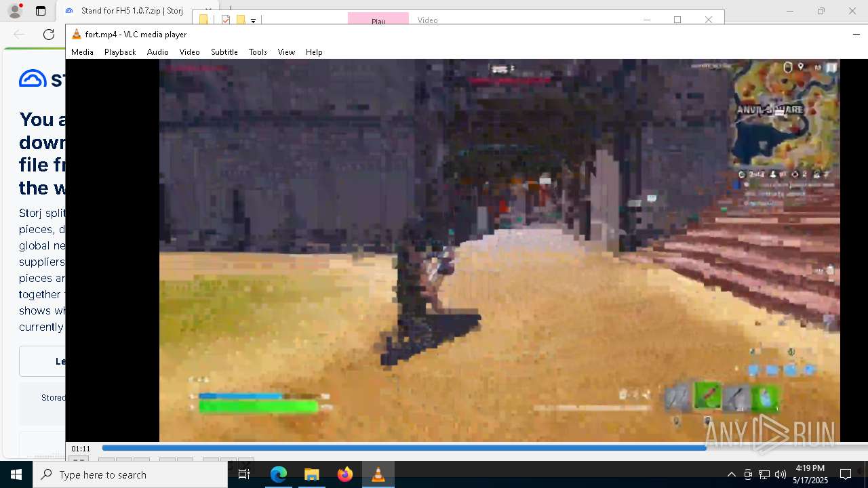Open the network status tray icon

pyautogui.click(x=764, y=474)
